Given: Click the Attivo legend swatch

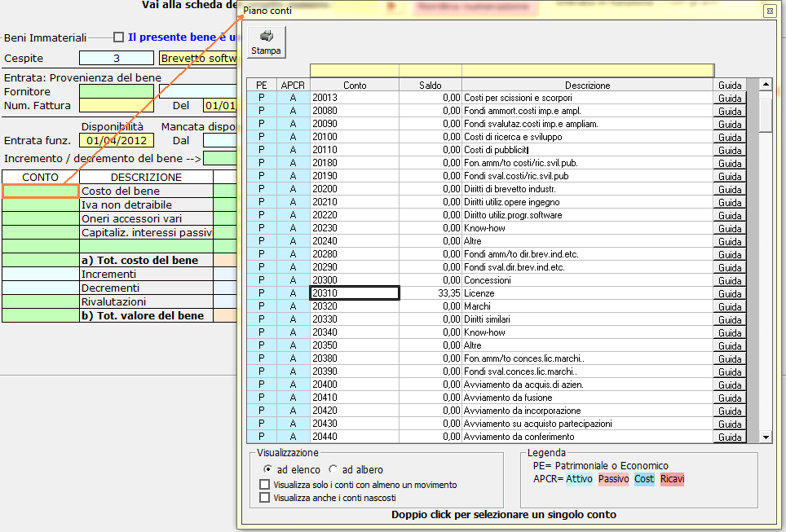Looking at the screenshot, I should pos(579,479).
